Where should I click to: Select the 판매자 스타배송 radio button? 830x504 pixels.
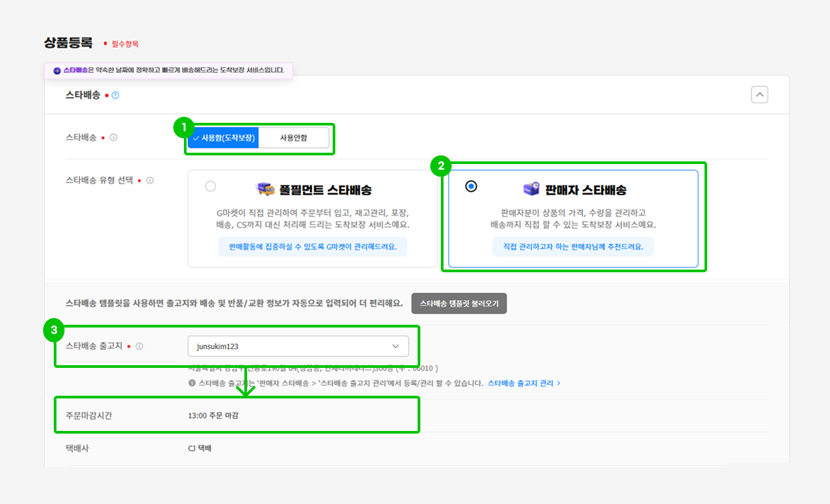(x=471, y=187)
